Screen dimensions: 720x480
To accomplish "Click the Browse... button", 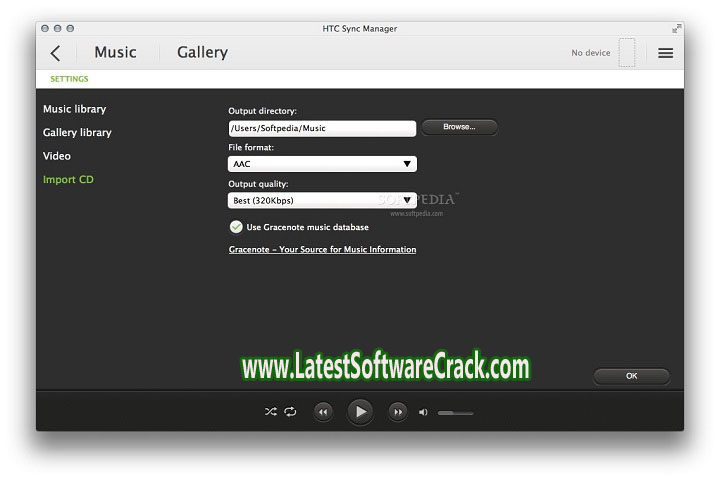I will [x=459, y=127].
